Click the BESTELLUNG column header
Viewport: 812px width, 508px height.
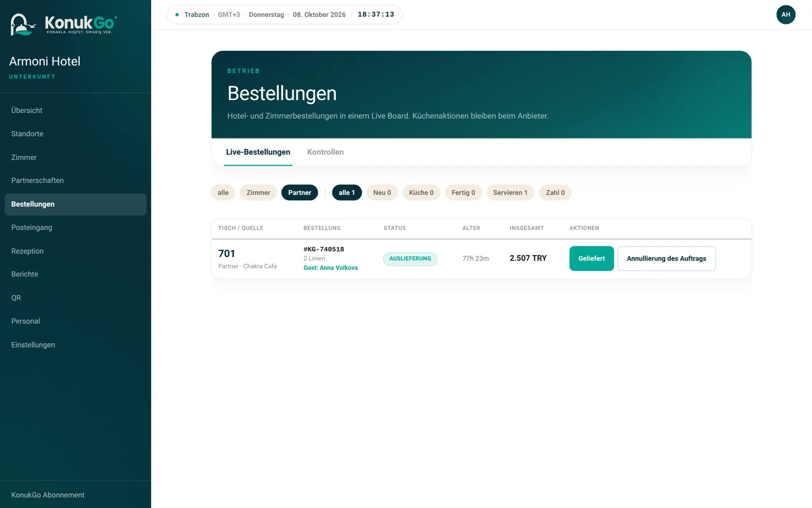coord(322,228)
